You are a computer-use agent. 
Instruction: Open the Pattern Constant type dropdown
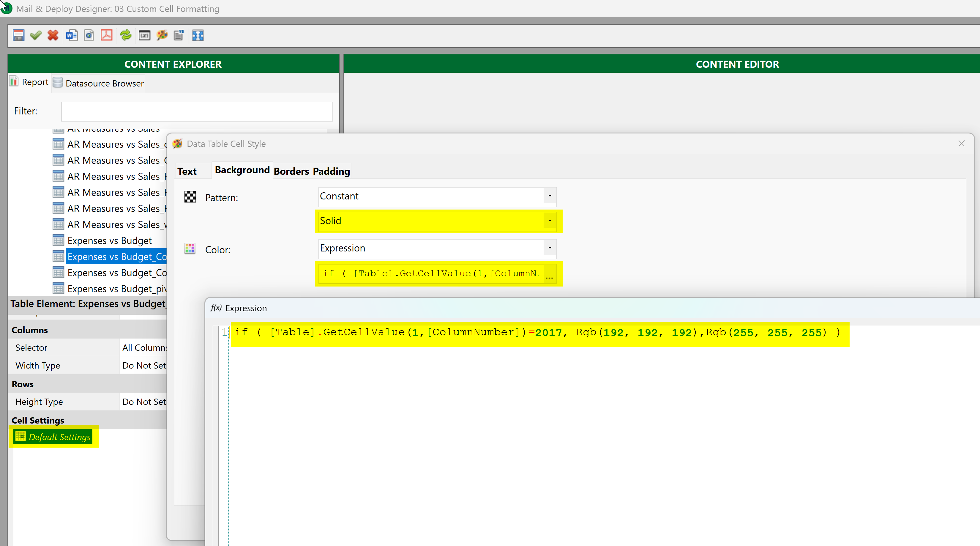[549, 196]
